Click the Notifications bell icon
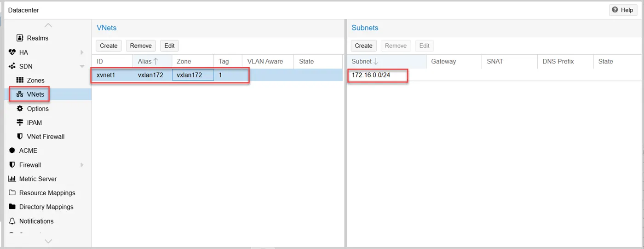 (12, 221)
